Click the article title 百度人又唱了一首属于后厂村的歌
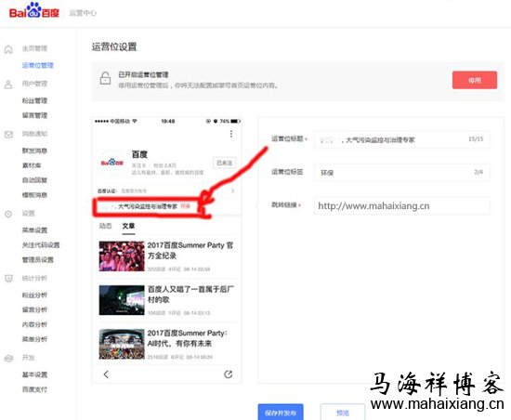 tap(190, 295)
